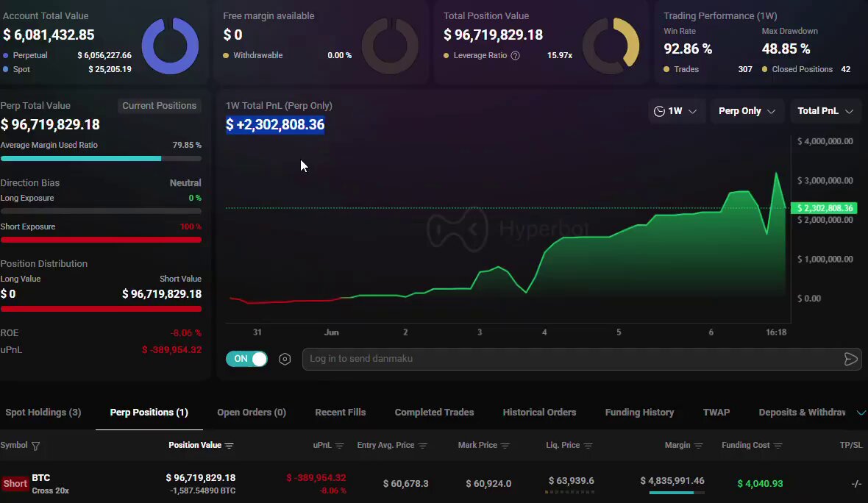
Task: Click BTC entry price $ 60,678.3
Action: pyautogui.click(x=406, y=484)
